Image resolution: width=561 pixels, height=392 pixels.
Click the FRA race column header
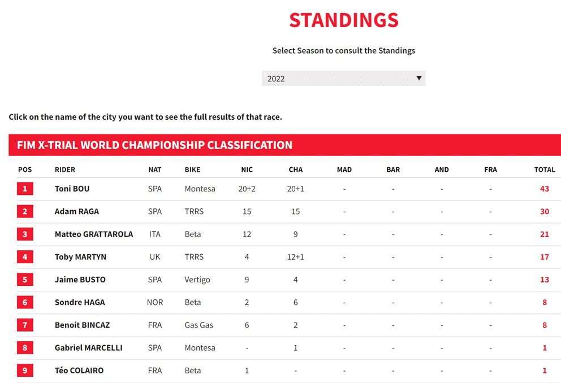[490, 170]
